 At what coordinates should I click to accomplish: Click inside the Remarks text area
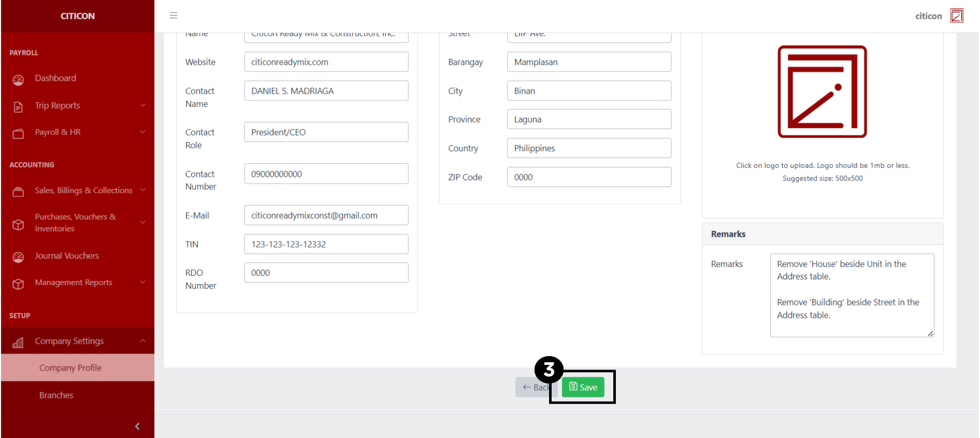852,295
